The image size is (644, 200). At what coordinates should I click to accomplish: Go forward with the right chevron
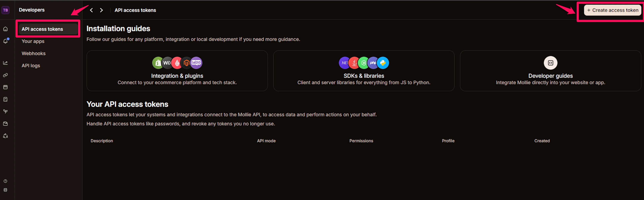tap(101, 10)
